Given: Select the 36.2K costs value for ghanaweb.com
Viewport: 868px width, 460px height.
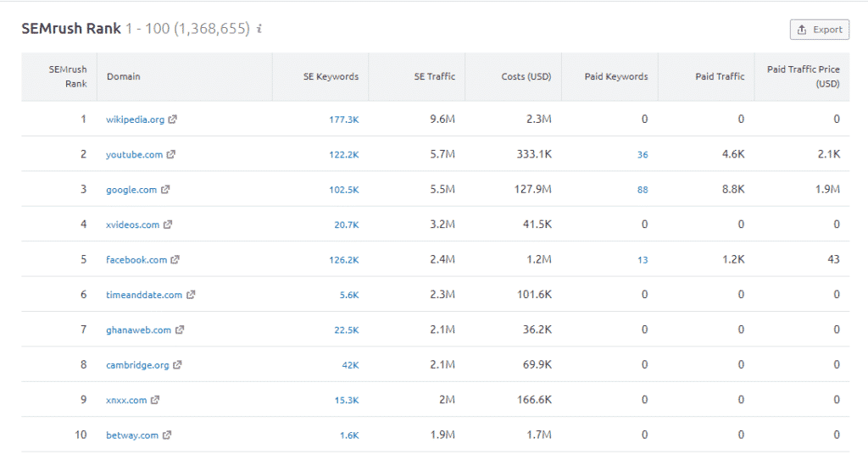Looking at the screenshot, I should tap(537, 330).
